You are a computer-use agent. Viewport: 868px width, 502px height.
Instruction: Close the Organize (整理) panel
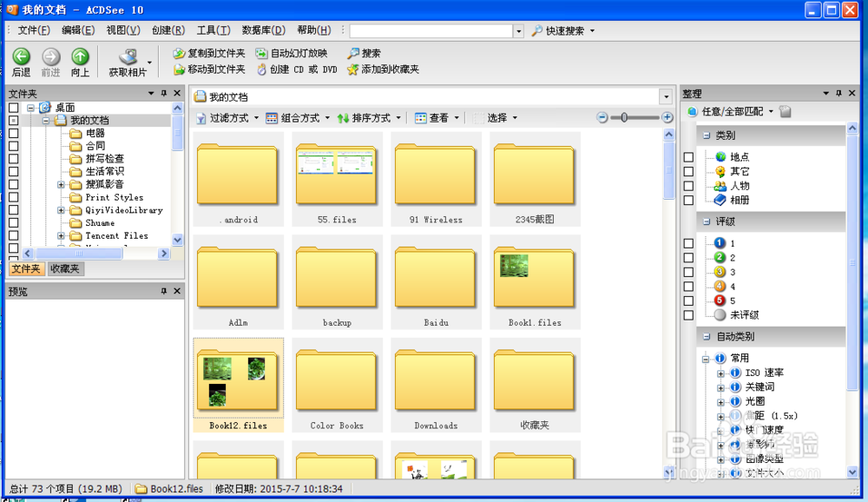(852, 93)
